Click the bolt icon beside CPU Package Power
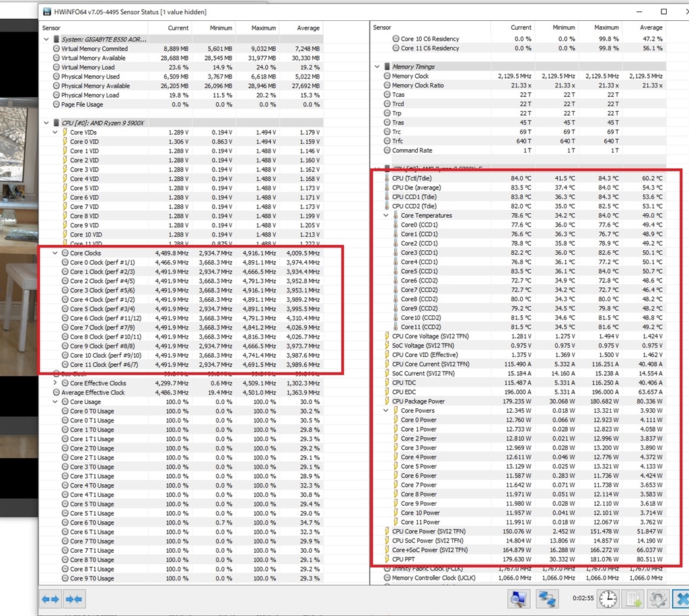Viewport: 689px width, 616px height. click(387, 401)
